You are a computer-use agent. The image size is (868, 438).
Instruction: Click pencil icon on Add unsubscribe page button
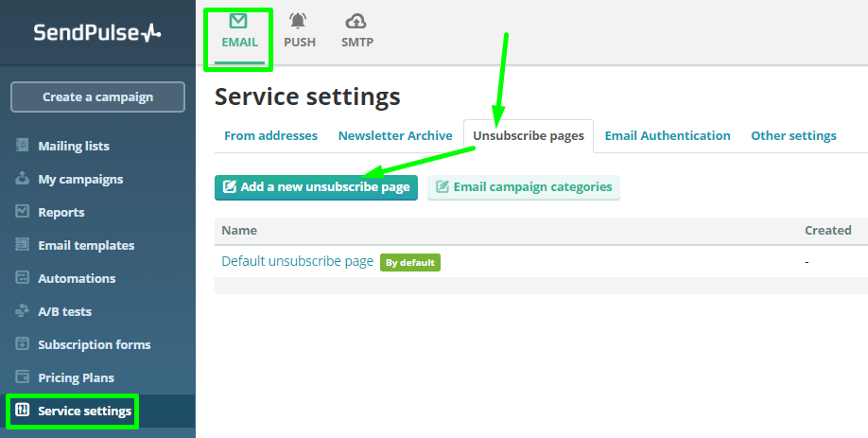coord(229,186)
